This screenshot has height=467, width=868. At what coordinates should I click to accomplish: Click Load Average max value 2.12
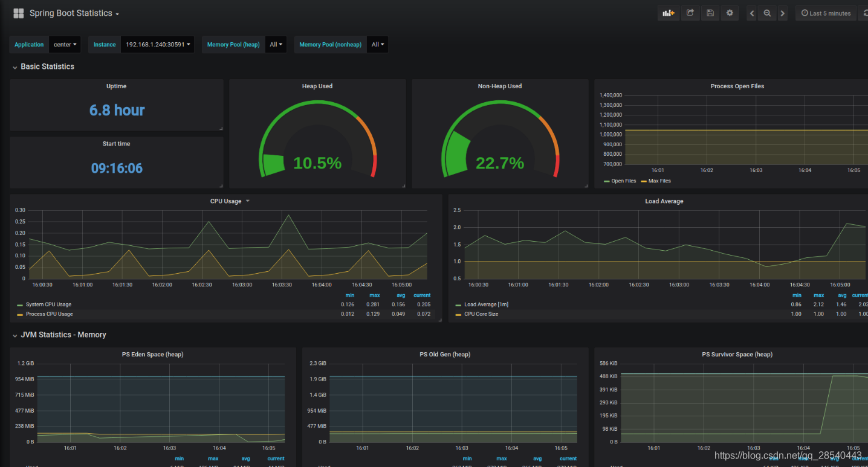(818, 304)
